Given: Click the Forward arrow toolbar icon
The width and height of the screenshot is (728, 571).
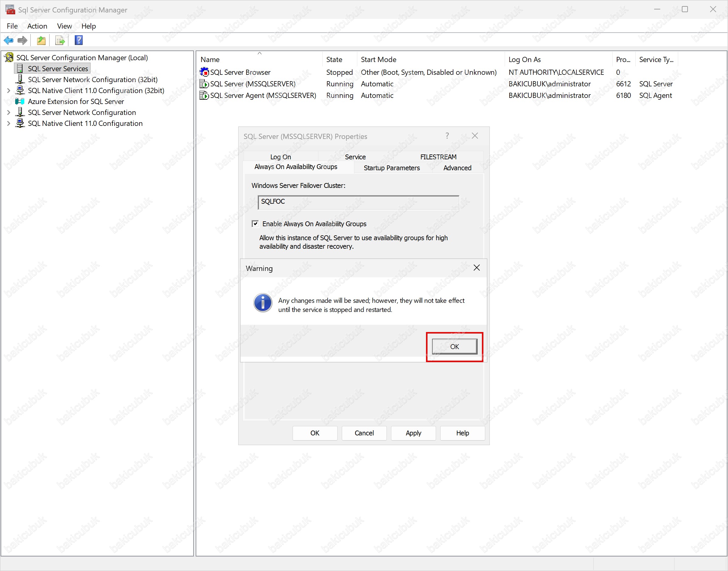Looking at the screenshot, I should pos(22,40).
